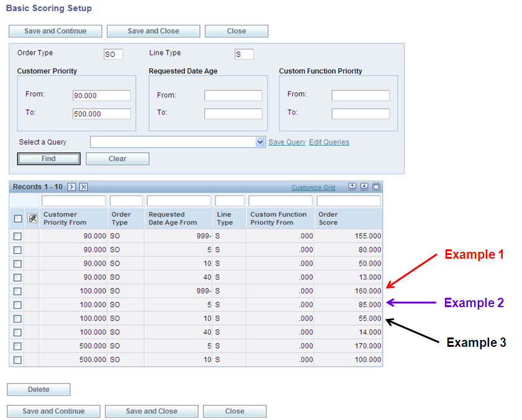Check the row with Order Score 50.000
522x420 pixels.
coord(17,264)
